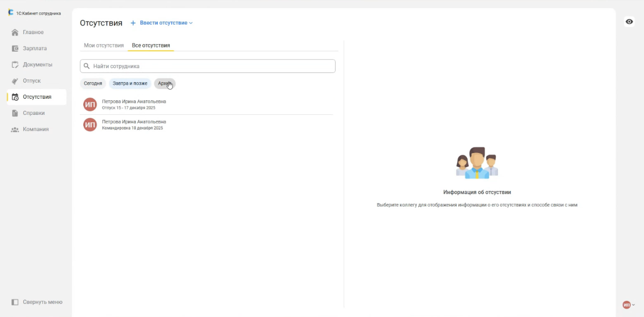
Task: Click the 1С:Кабинет сотрудника logo
Action: point(11,13)
